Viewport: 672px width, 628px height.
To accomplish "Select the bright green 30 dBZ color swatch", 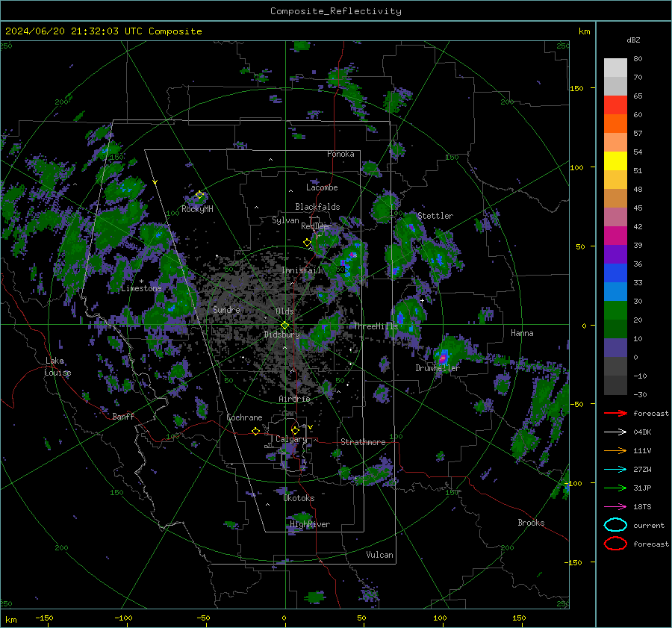I will point(615,310).
